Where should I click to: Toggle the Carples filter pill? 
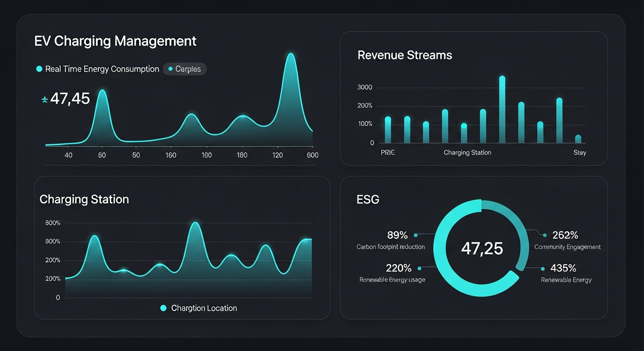pos(185,69)
